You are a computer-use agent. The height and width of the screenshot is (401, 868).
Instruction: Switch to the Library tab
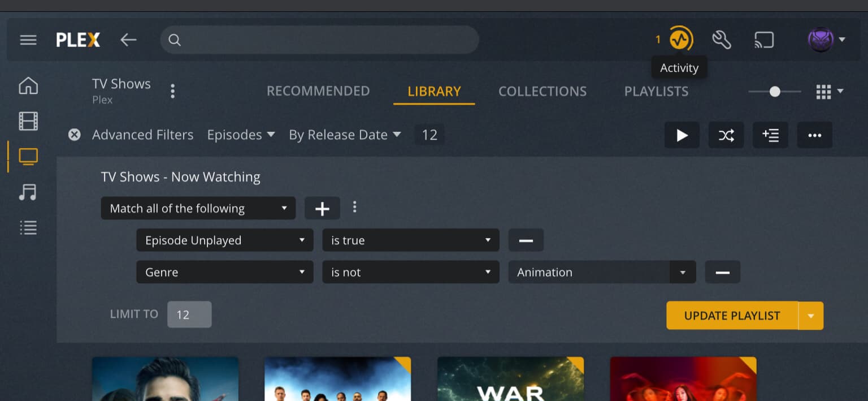(x=434, y=91)
